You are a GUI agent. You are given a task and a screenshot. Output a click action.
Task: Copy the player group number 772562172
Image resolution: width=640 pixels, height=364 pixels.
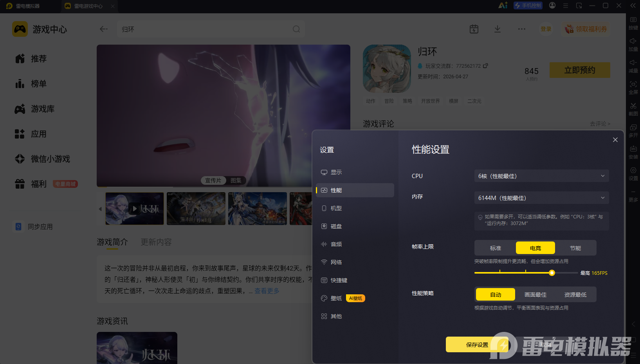485,66
